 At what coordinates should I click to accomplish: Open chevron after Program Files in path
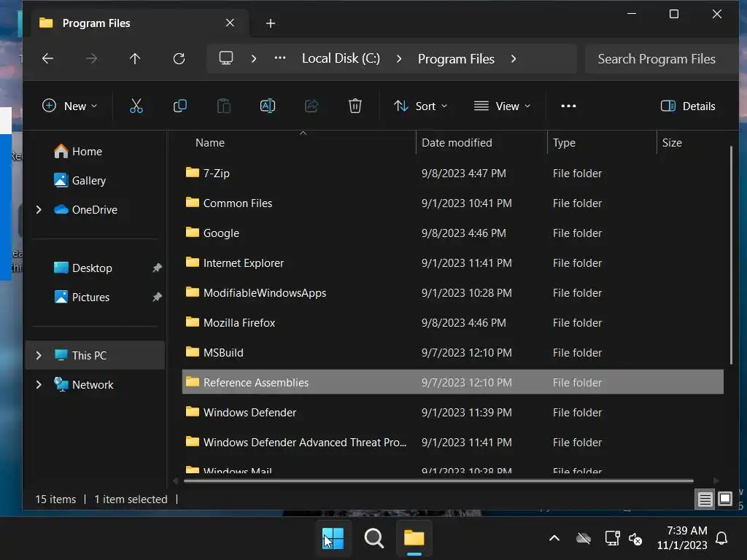514,58
